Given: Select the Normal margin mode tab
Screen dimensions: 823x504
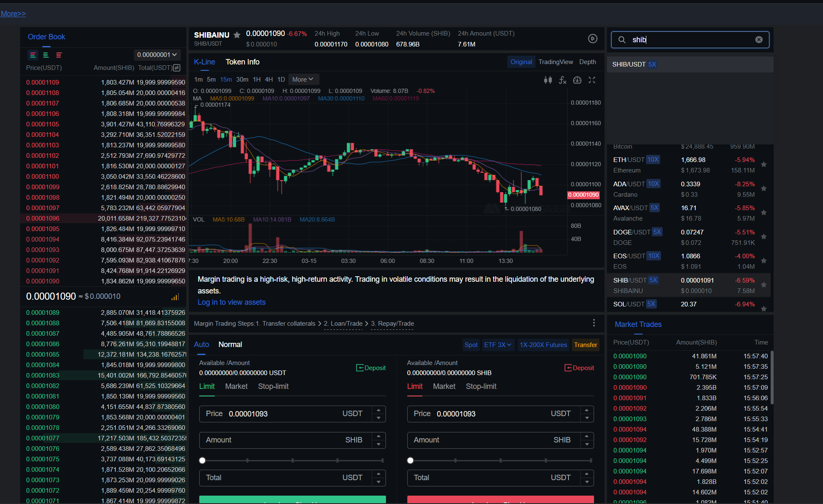Looking at the screenshot, I should (230, 345).
